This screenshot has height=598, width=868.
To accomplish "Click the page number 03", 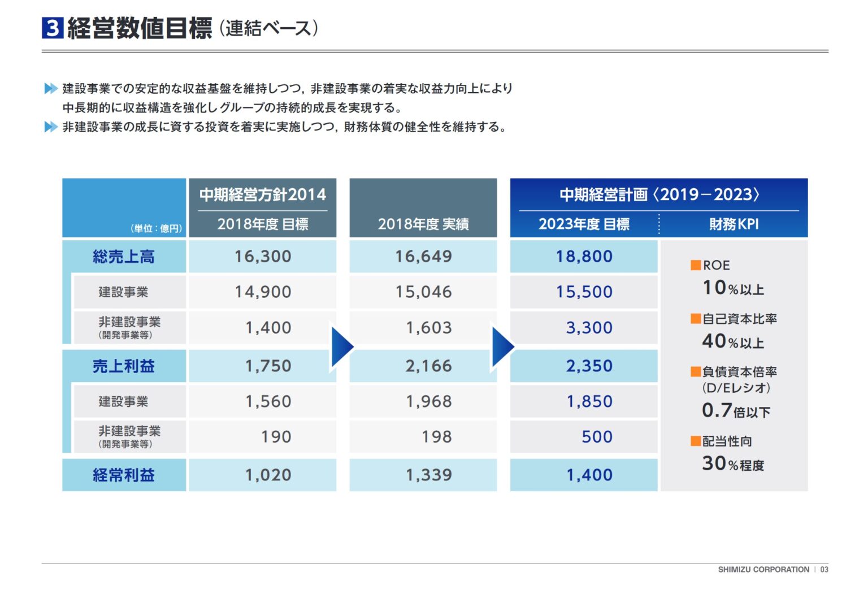I will (824, 570).
